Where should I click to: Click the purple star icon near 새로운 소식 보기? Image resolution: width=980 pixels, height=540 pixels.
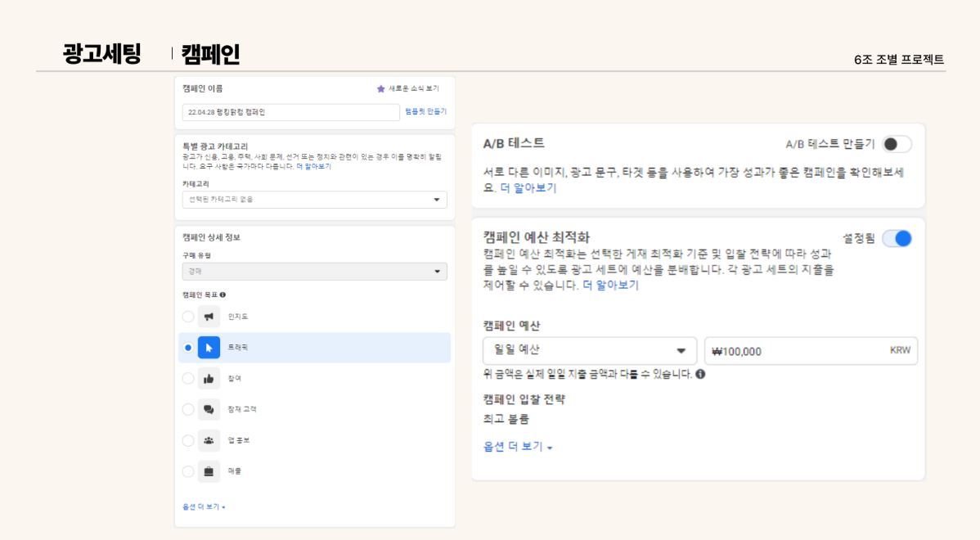coord(380,88)
